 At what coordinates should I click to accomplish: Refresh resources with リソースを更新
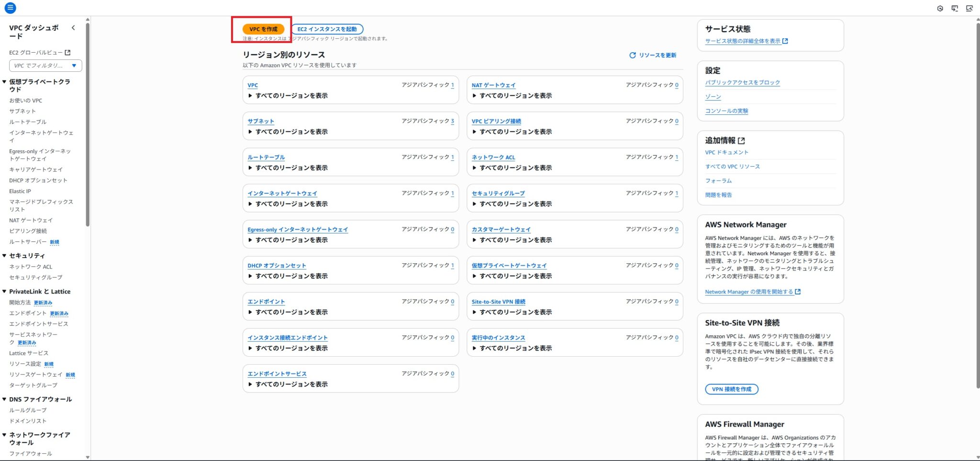(x=653, y=55)
